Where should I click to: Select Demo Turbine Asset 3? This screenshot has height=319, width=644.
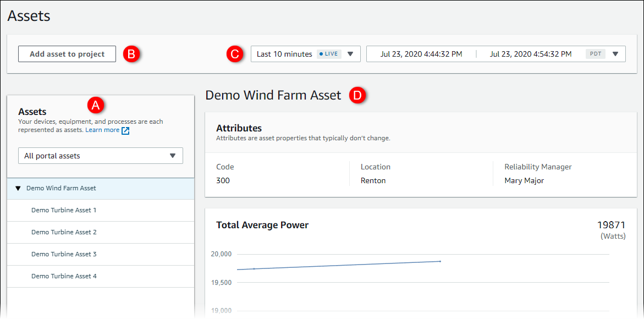63,254
